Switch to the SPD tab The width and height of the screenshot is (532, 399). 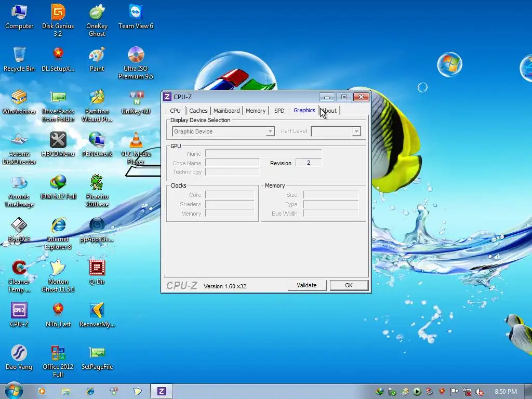[279, 111]
